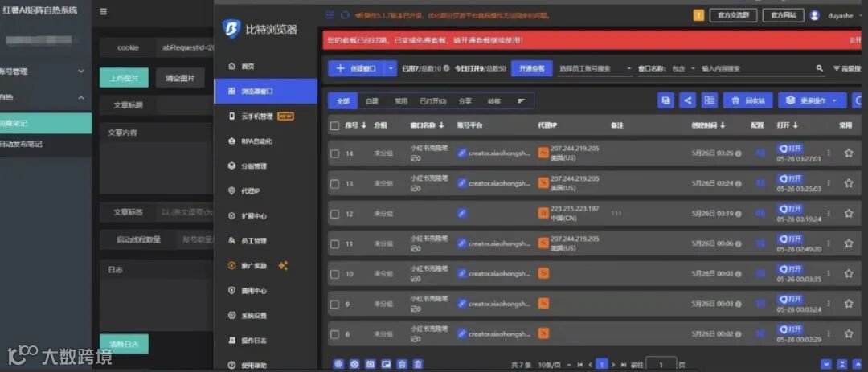Check the checkbox for row 10
Image resolution: width=868 pixels, height=372 pixels.
[x=334, y=274]
